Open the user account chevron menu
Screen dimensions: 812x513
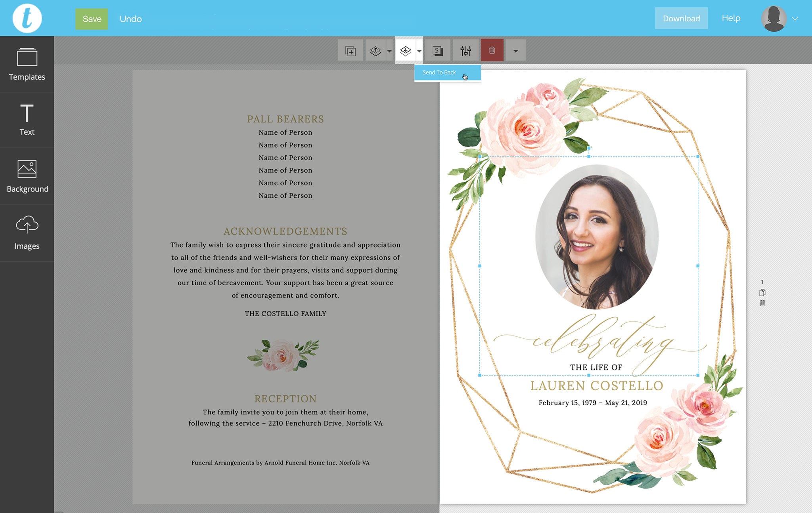[795, 19]
